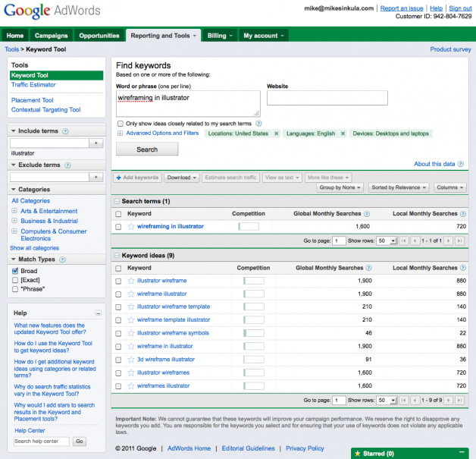The image size is (476, 459).
Task: Star the 'illustrator wireframes' keyword
Action: click(x=131, y=373)
